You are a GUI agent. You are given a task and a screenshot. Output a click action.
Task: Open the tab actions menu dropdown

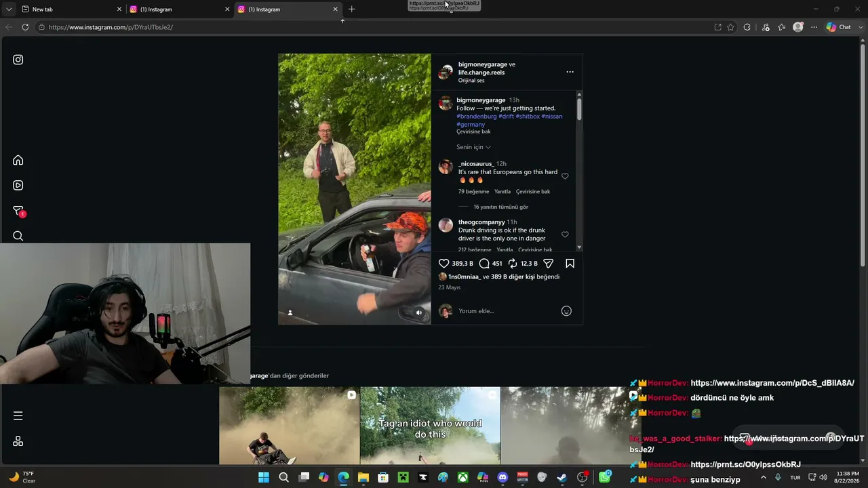(9, 9)
